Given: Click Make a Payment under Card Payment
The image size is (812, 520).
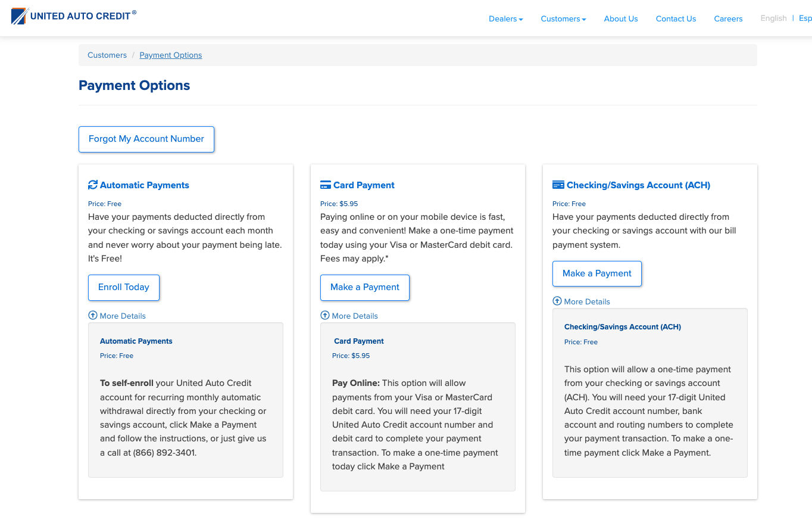Looking at the screenshot, I should [365, 288].
